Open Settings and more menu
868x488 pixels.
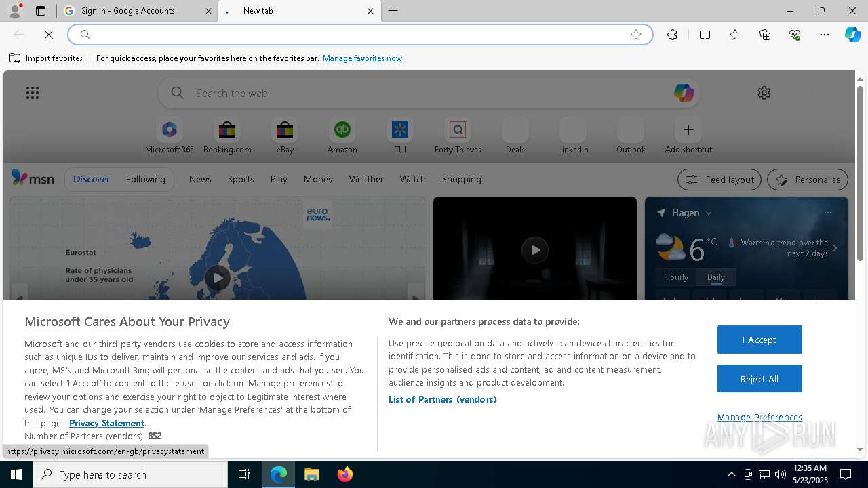pyautogui.click(x=825, y=35)
